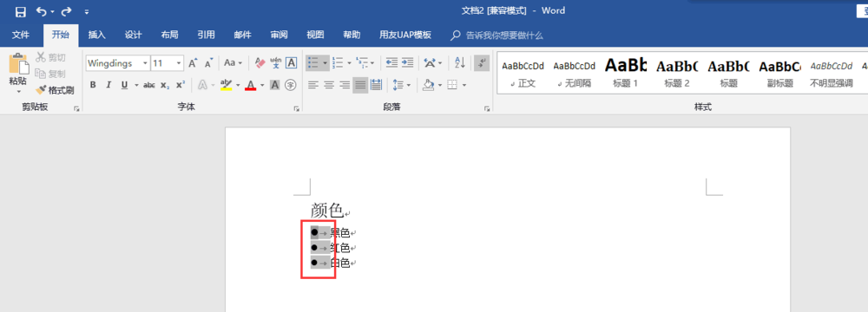Click the 剪切 cut button
Viewport: 868px width, 312px height.
[50, 57]
